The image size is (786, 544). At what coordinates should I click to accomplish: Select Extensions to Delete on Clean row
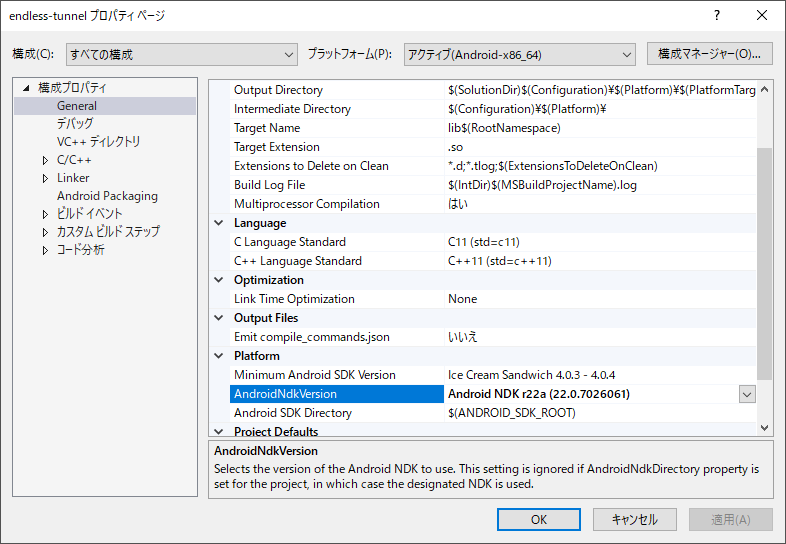(x=493, y=166)
